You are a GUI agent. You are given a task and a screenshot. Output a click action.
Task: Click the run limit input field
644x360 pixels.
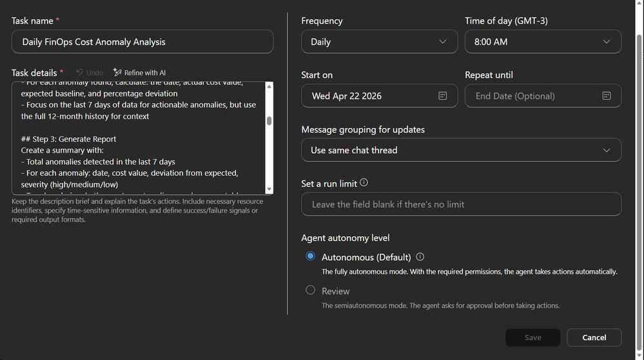click(461, 204)
